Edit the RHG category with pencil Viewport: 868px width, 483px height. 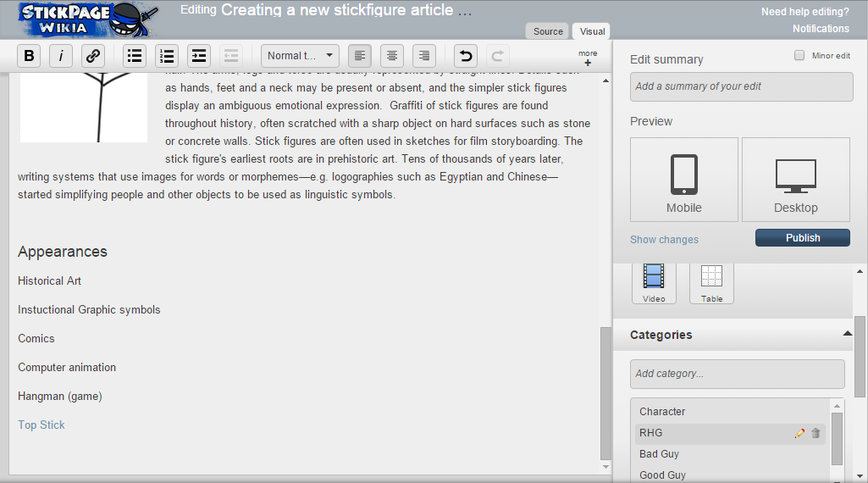pyautogui.click(x=799, y=433)
